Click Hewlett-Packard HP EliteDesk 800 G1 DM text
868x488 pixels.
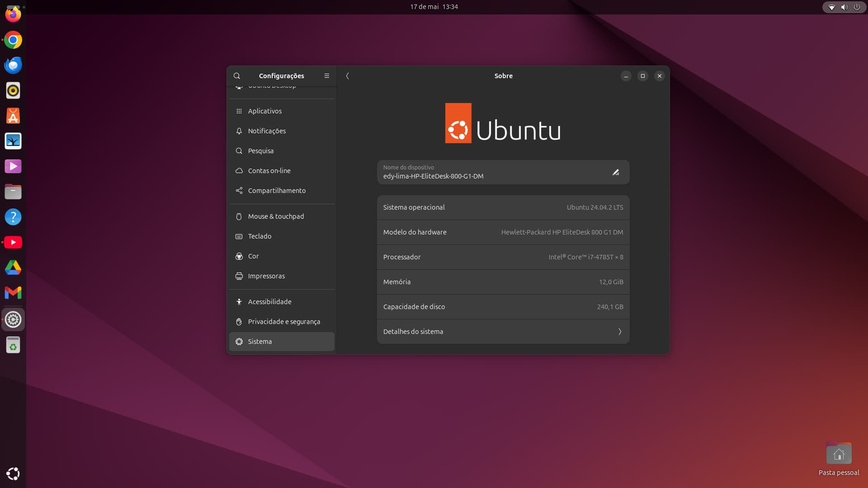[x=562, y=232]
